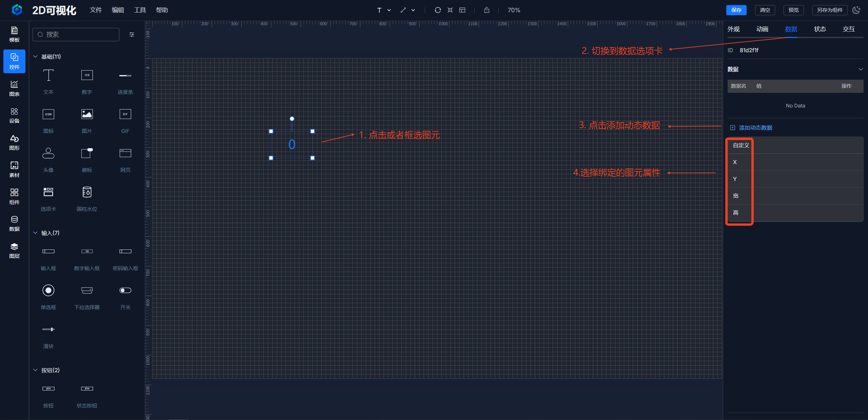Collapse the 输入(7) category
The image size is (868, 420).
pyautogui.click(x=35, y=233)
